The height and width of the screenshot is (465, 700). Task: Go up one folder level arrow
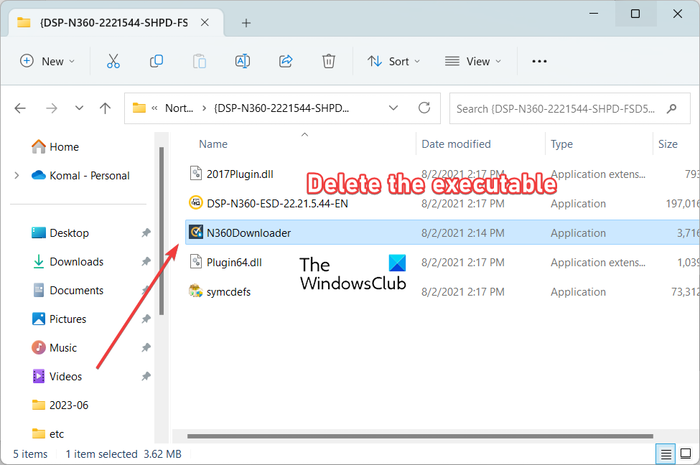point(105,108)
